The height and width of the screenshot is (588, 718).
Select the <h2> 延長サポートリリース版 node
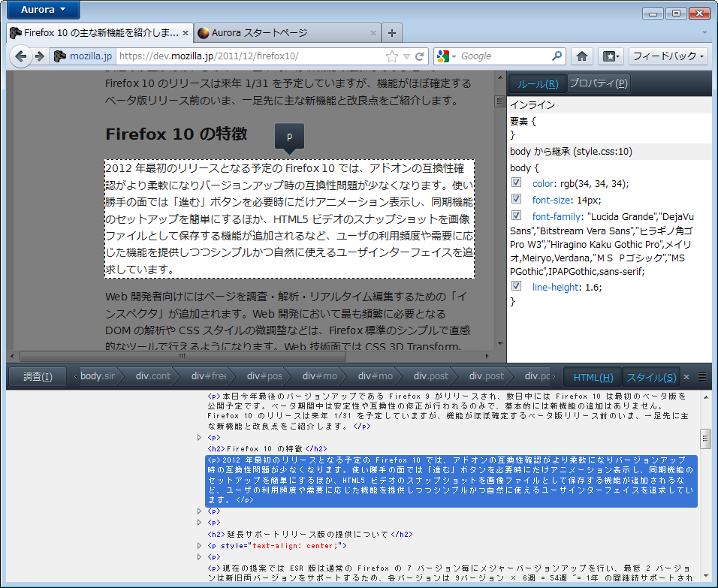pos(310,535)
